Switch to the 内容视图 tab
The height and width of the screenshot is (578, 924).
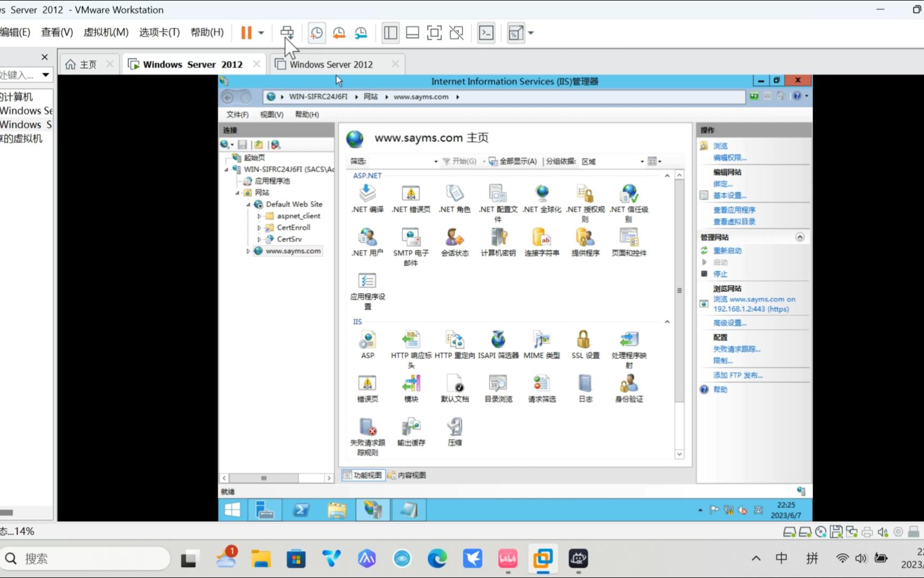(x=407, y=475)
